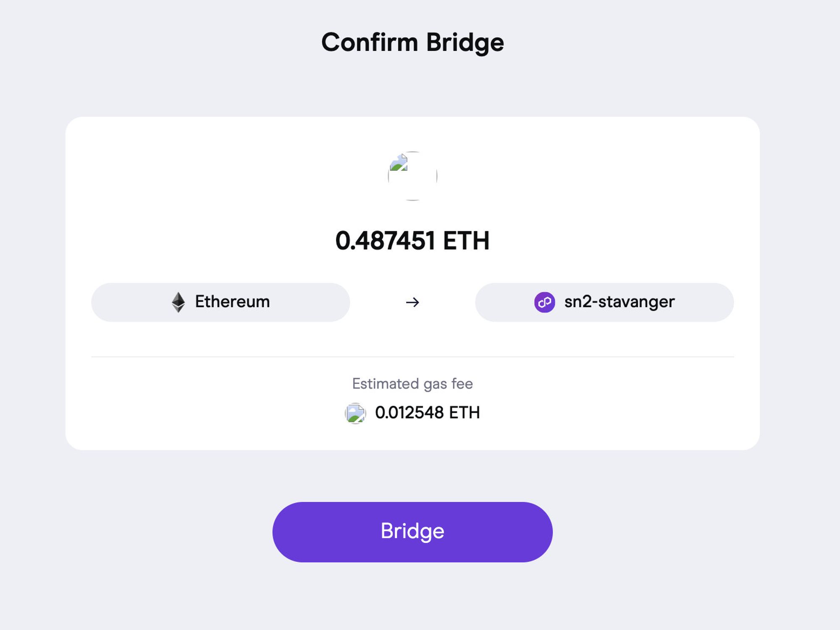This screenshot has width=840, height=630.
Task: Click the token icon beside the gas fee
Action: (355, 414)
